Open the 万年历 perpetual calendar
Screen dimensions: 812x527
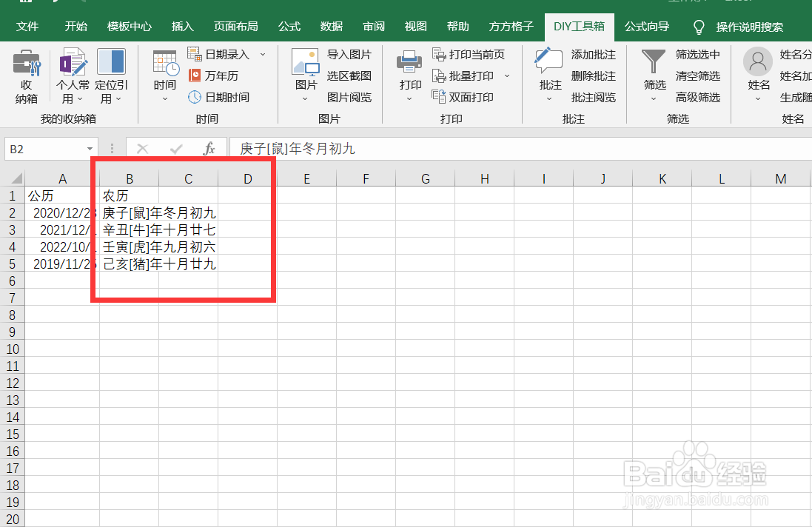220,75
